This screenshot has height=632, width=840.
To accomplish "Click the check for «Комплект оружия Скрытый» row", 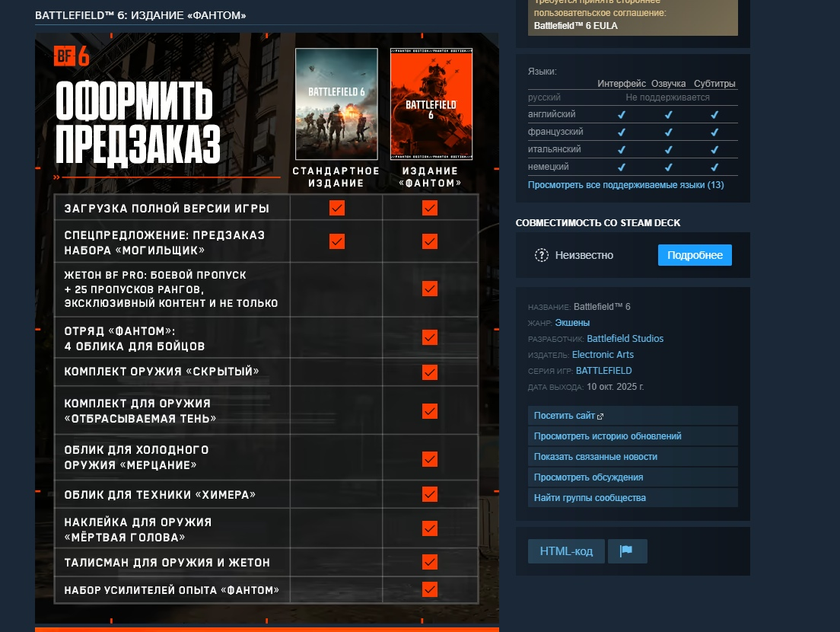I will click(430, 372).
